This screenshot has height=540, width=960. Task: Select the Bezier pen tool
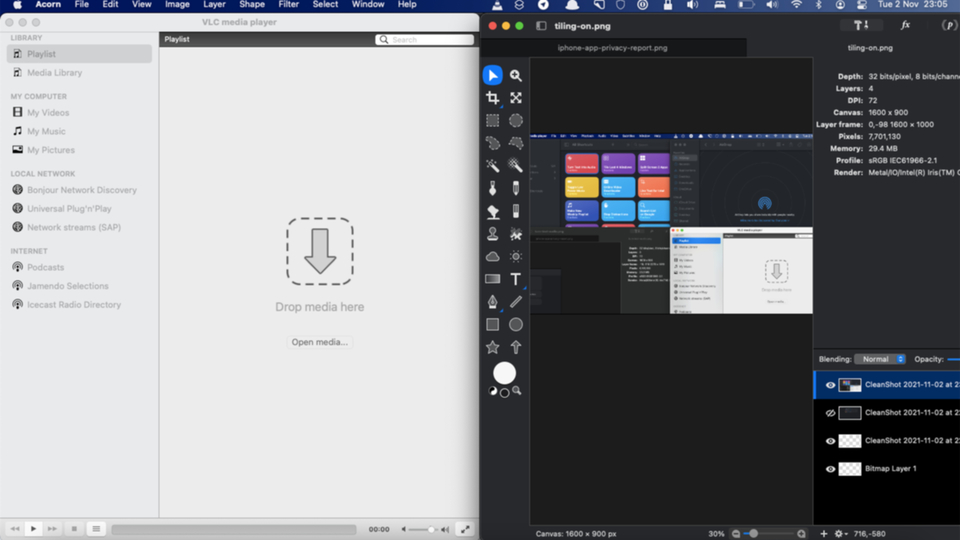click(x=493, y=302)
